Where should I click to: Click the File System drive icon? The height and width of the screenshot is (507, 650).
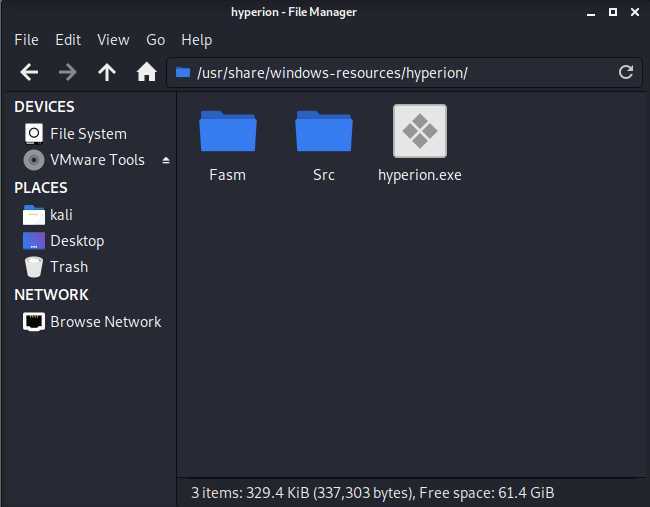[34, 133]
